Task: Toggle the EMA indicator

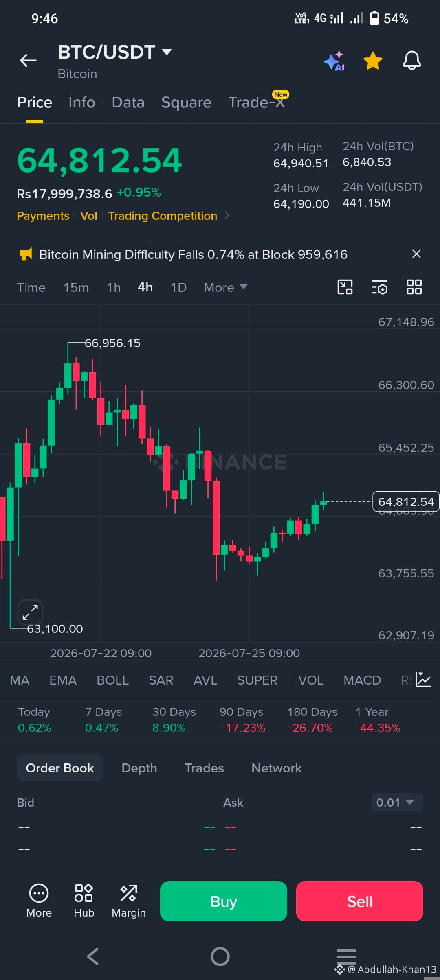Action: pos(63,680)
